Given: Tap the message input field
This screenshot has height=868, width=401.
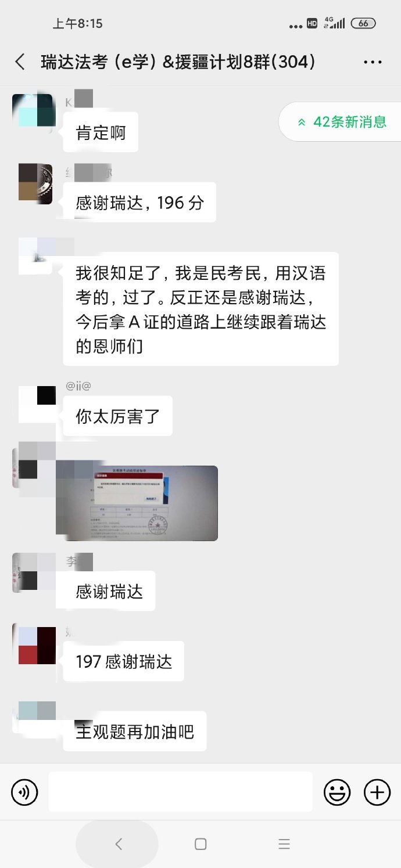Looking at the screenshot, I should pos(180,792).
